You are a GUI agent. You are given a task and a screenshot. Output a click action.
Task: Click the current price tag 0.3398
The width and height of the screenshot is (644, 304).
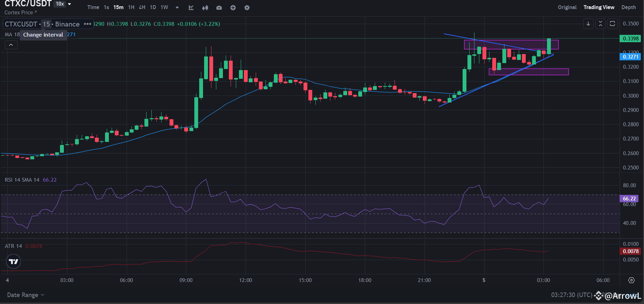point(630,39)
